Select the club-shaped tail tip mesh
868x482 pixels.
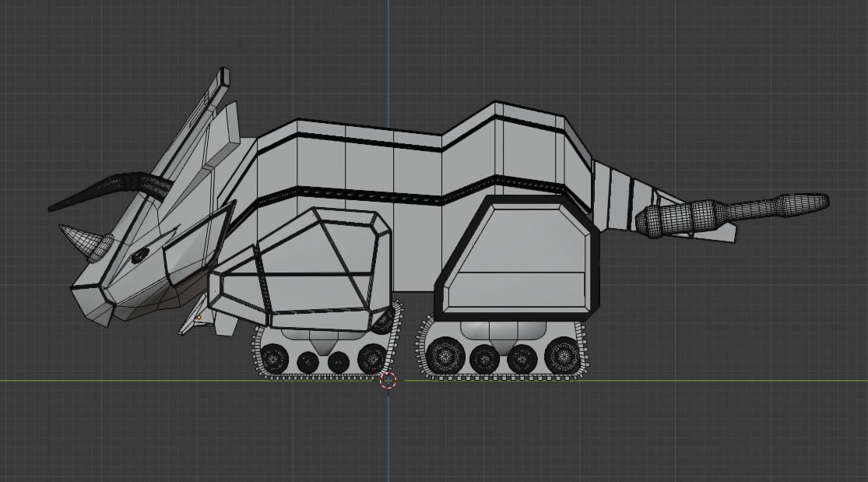[731, 214]
